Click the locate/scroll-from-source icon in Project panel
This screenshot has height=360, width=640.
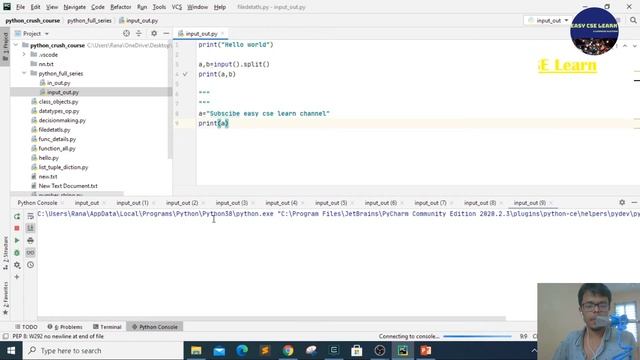(126, 33)
